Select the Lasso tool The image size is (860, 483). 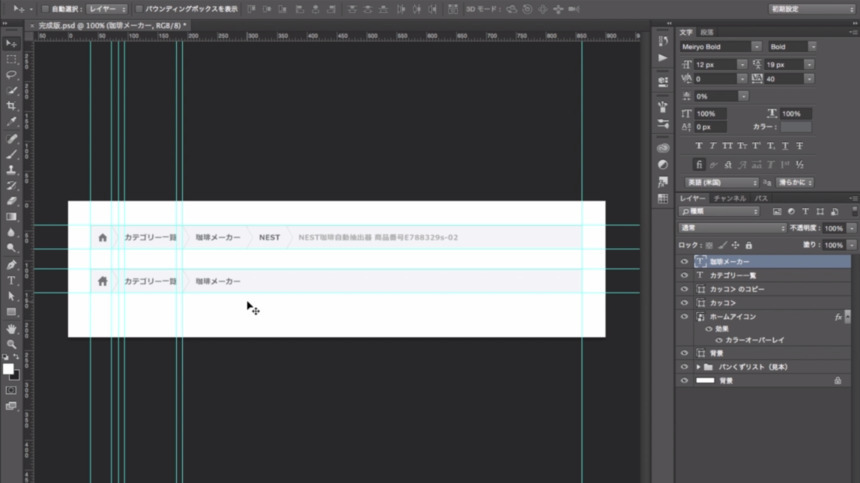pos(11,75)
